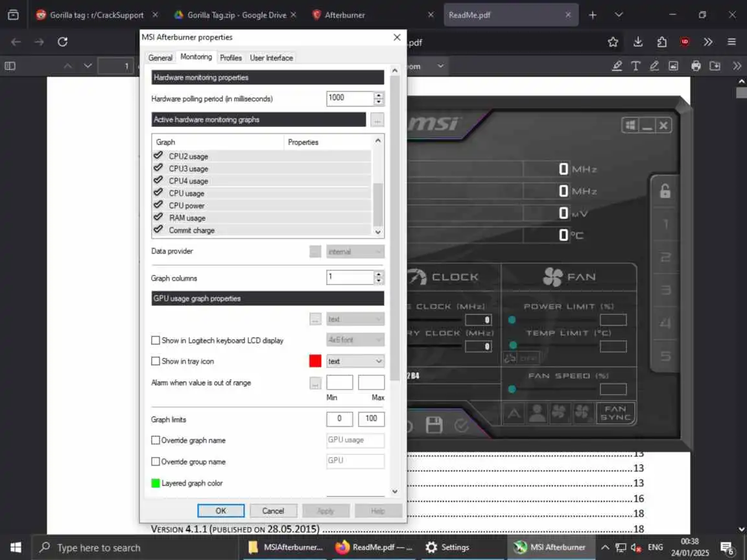Select the PDF highlight tool
Screen dimensions: 747x560
(617, 65)
